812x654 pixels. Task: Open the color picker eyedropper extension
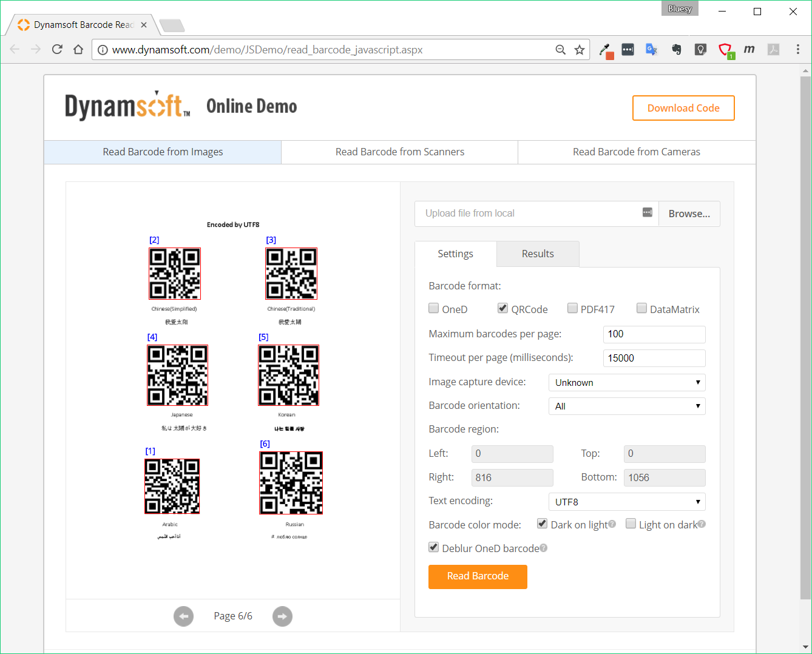[x=604, y=50]
